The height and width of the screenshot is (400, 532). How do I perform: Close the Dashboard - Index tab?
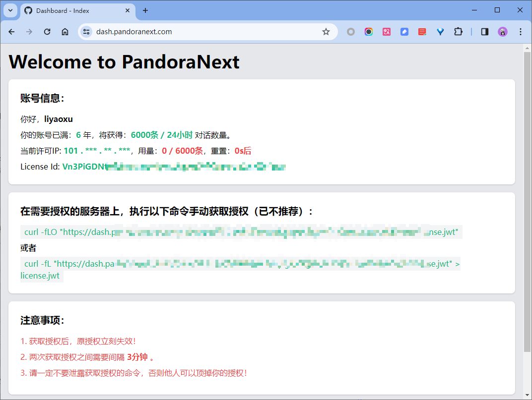click(x=128, y=10)
